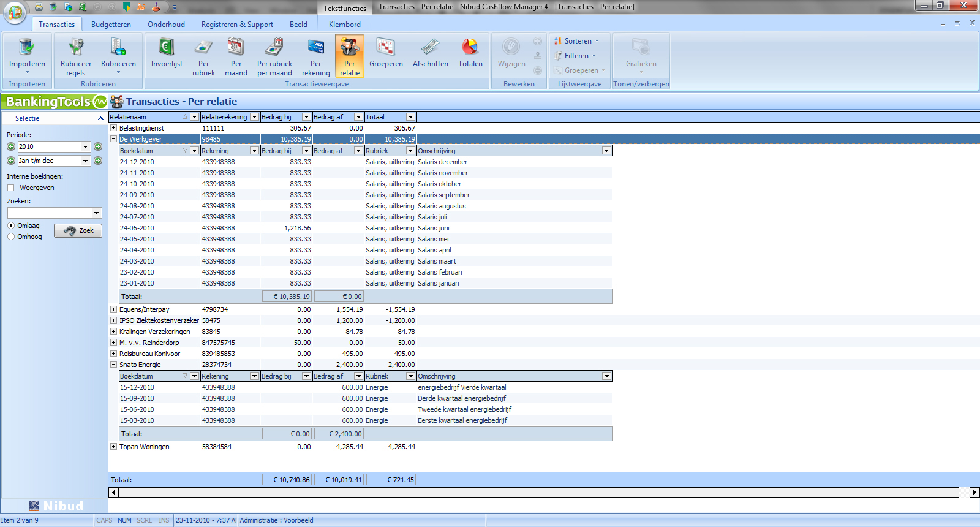Open the Sorteren dropdown

point(577,41)
